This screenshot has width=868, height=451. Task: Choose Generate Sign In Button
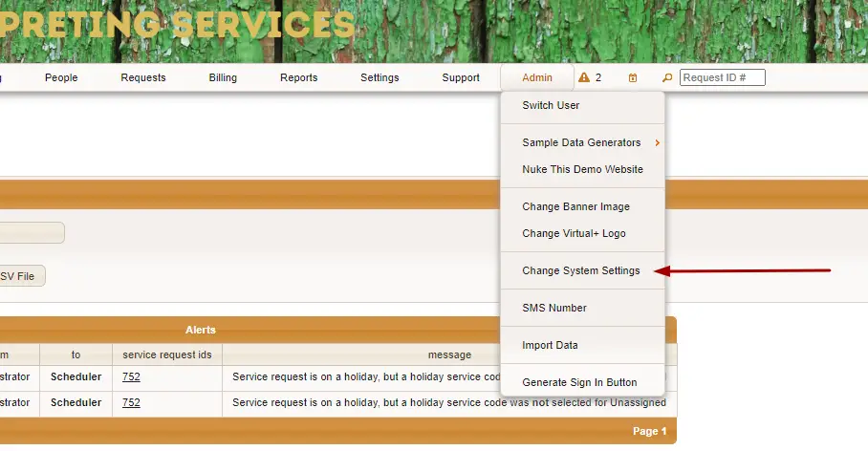[x=579, y=382]
